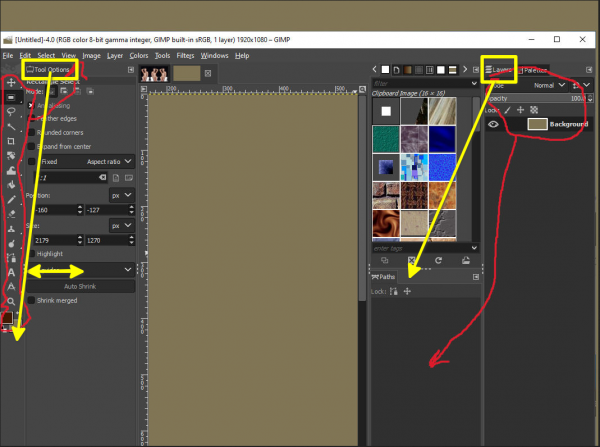The image size is (600, 447).
Task: Click the Auto Shrink button
Action: [x=80, y=286]
